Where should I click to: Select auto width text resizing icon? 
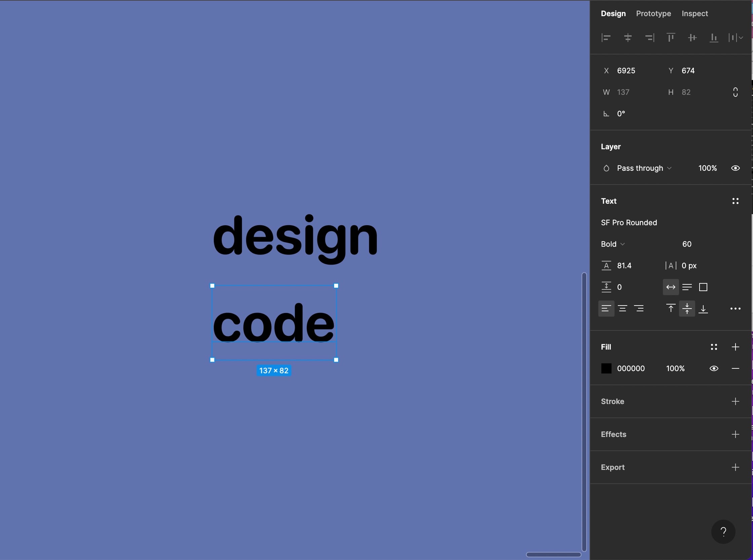[671, 287]
